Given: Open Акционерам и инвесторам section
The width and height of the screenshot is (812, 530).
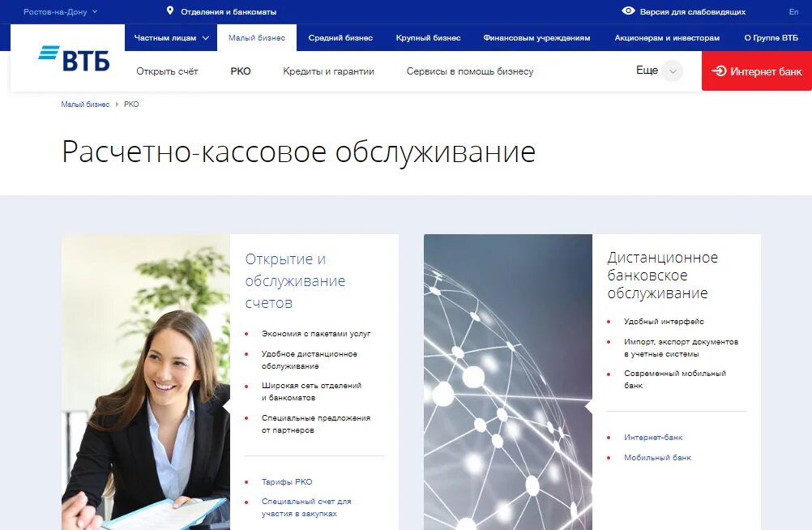Looking at the screenshot, I should 667,38.
